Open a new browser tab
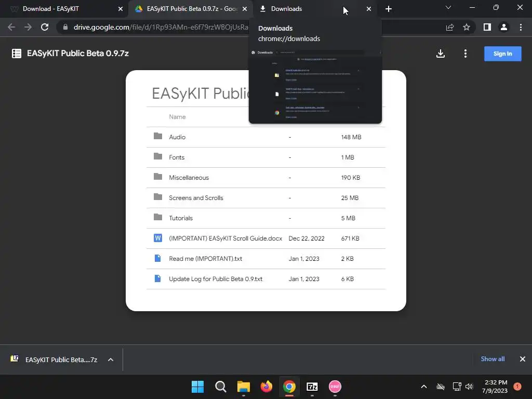 [389, 9]
